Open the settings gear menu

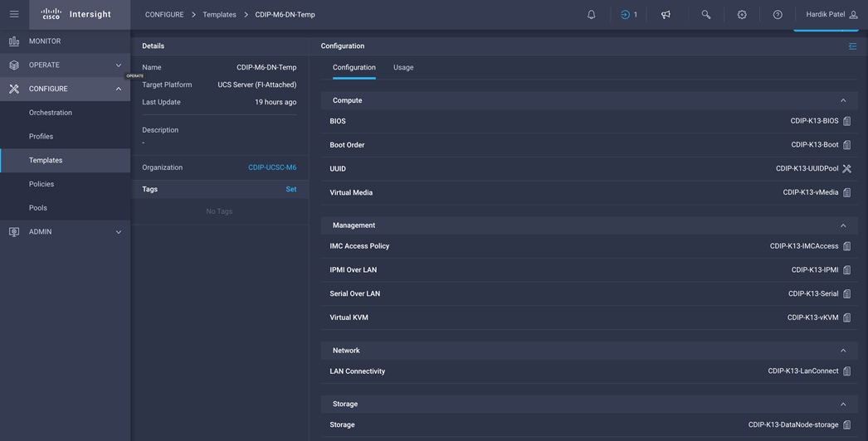pyautogui.click(x=742, y=15)
